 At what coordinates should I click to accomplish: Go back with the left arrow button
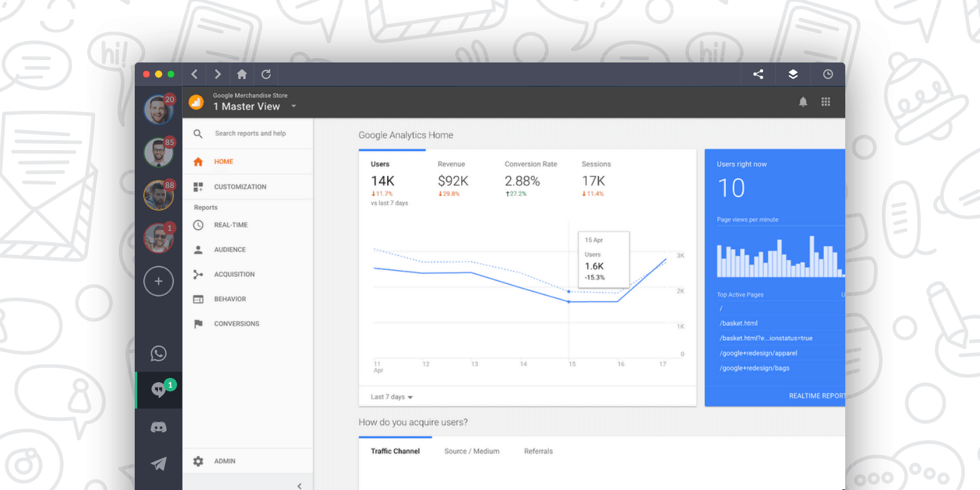194,74
